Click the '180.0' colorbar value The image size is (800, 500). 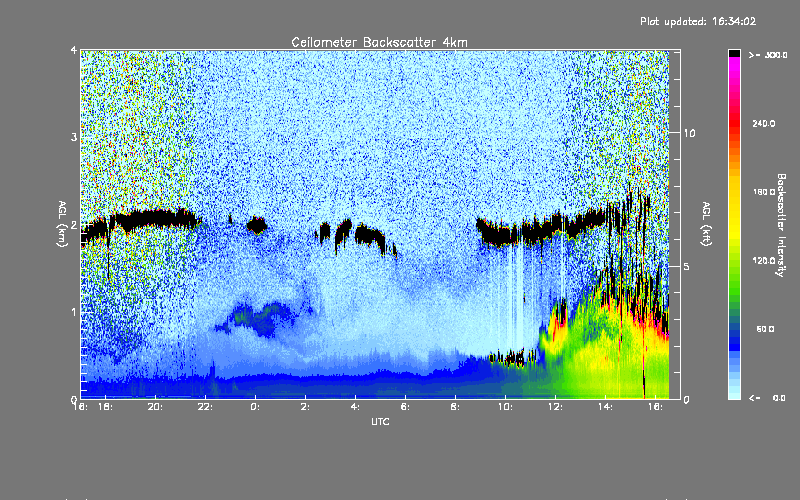(764, 192)
